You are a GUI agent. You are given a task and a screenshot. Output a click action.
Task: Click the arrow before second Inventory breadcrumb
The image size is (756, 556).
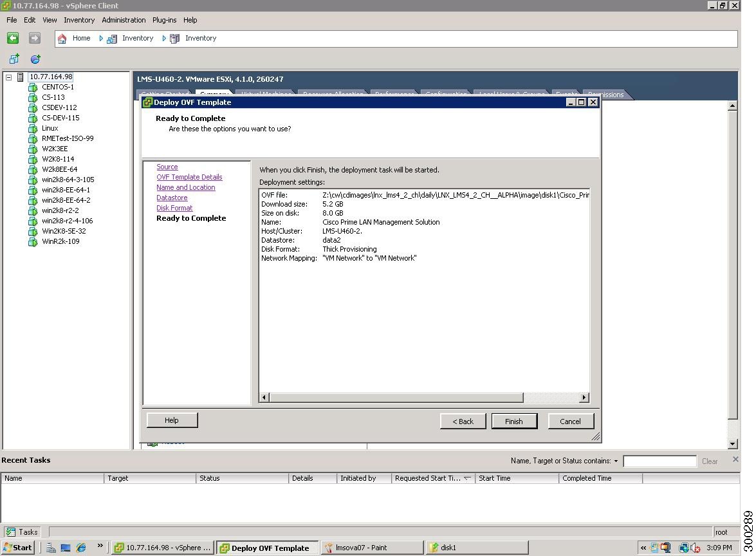(164, 39)
